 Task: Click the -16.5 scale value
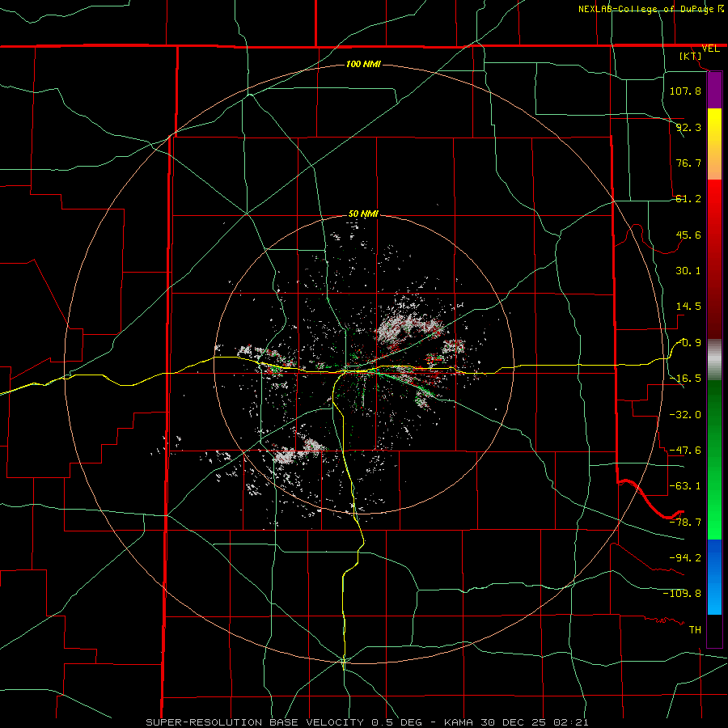[x=685, y=379]
